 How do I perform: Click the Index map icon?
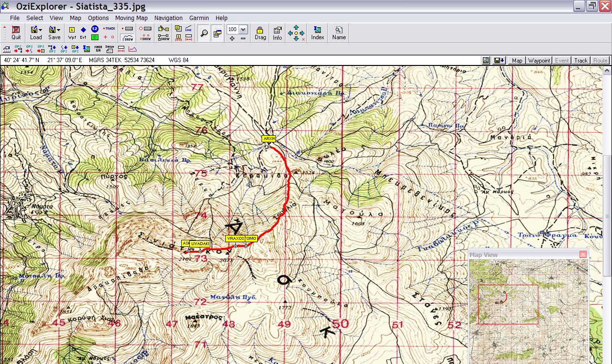pos(317,32)
